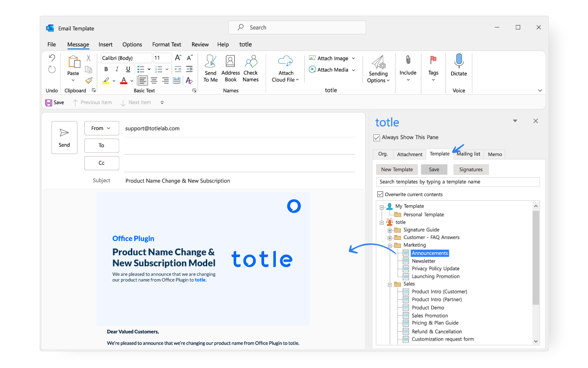Toggle bold formatting

pyautogui.click(x=106, y=69)
